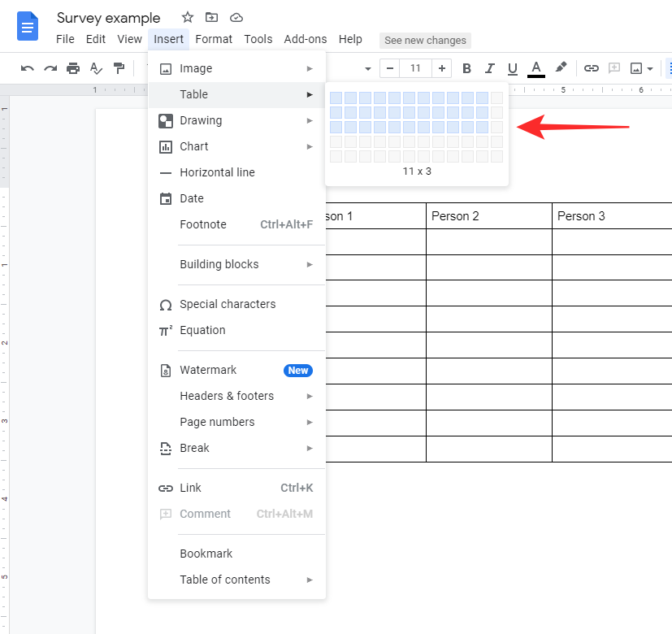The image size is (672, 634).
Task: Toggle underline formatting
Action: pos(512,68)
